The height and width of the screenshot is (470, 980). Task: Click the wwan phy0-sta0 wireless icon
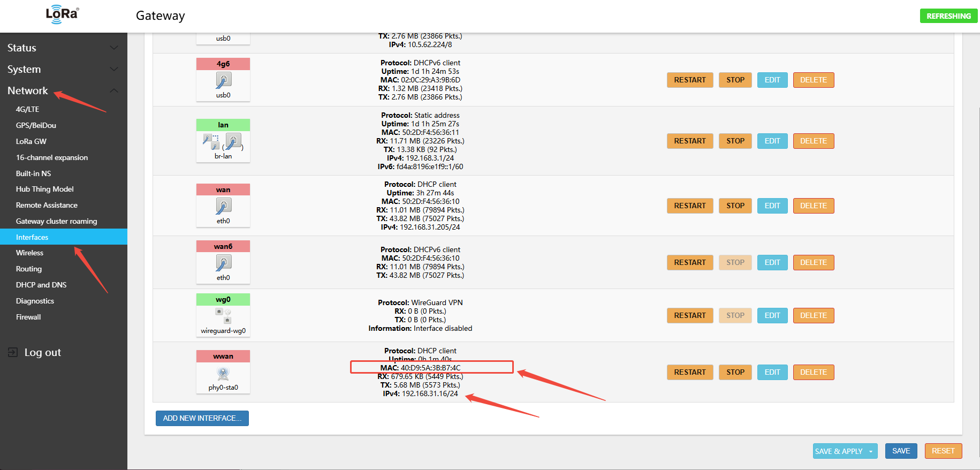(x=223, y=373)
